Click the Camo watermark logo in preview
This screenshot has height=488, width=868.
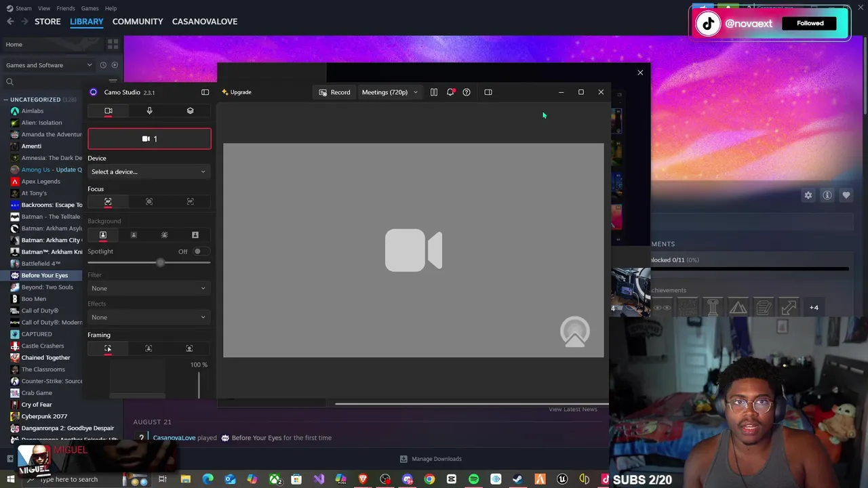575,332
